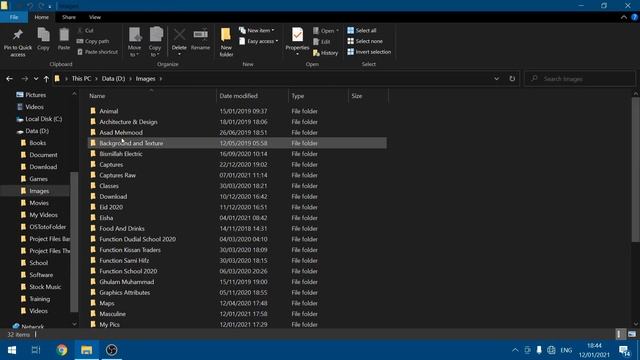Viewport: 640px width, 360px height.
Task: Copy path of selected folder
Action: tap(93, 41)
